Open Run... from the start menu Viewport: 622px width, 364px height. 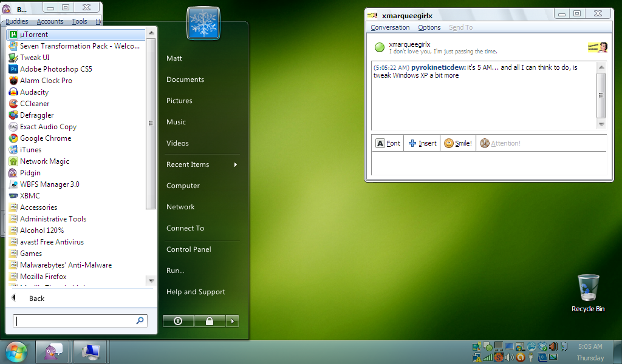pos(176,271)
